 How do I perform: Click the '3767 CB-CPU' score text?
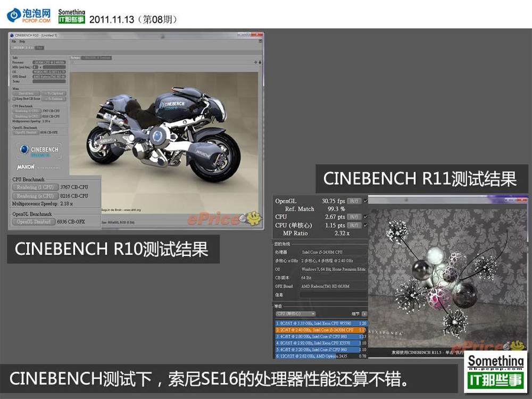point(74,187)
